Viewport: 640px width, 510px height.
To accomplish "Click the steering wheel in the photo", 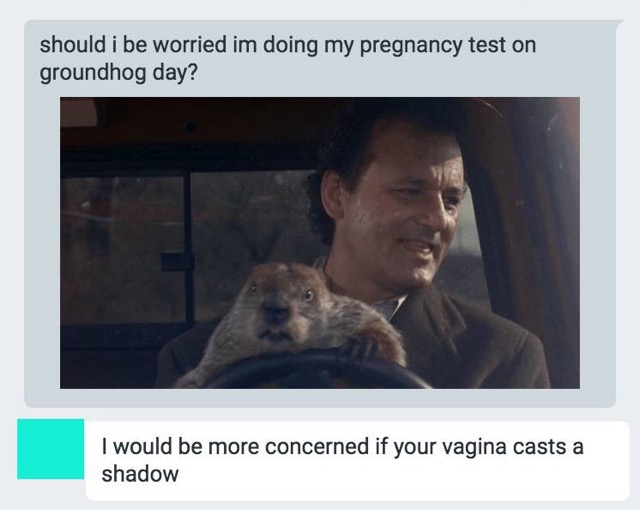I will (x=322, y=369).
